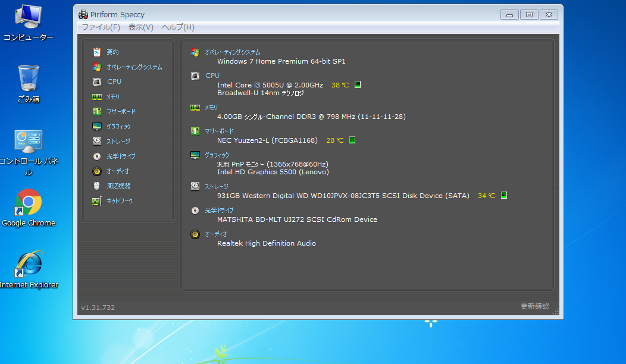Open the ファイル(F) menu
626x364 pixels.
[x=101, y=27]
